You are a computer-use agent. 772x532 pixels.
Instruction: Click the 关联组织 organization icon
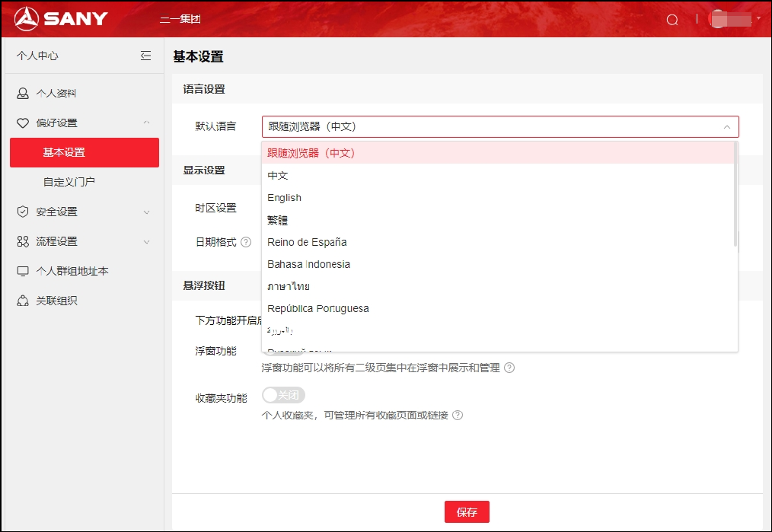23,301
